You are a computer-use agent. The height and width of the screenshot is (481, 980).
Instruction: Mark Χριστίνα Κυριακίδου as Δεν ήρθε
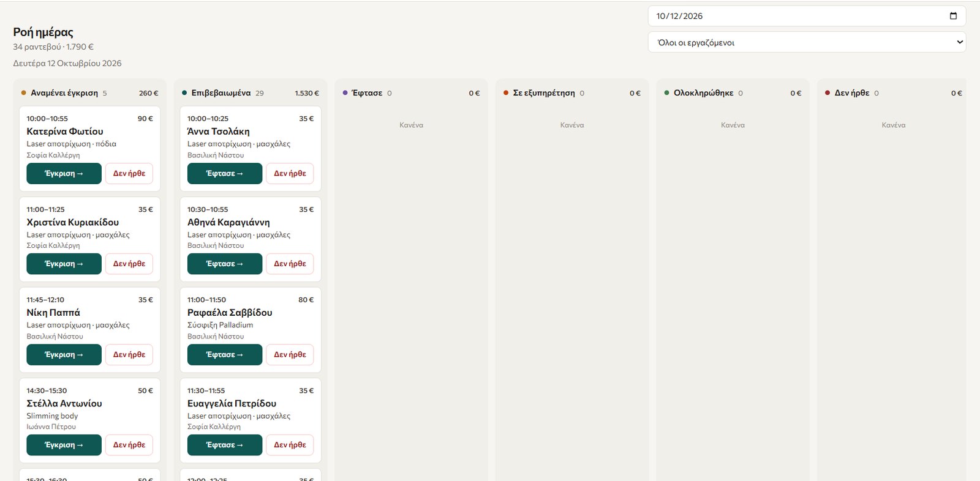129,264
